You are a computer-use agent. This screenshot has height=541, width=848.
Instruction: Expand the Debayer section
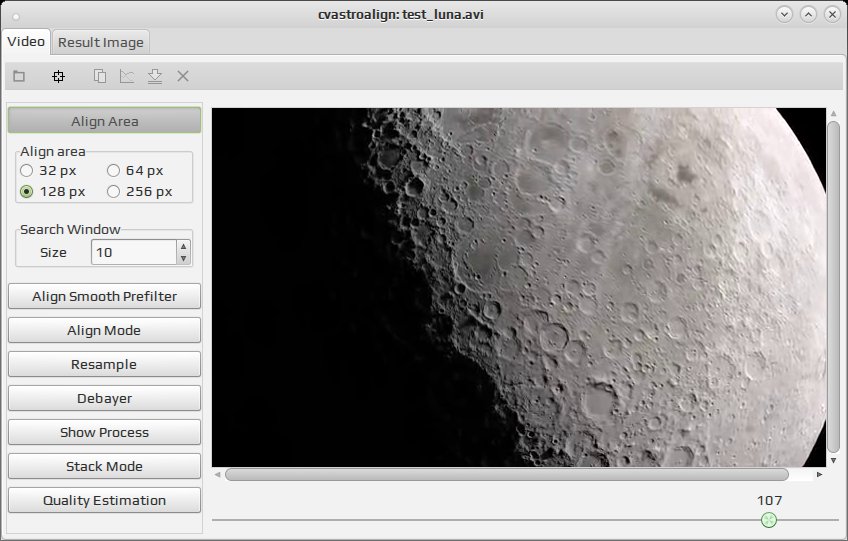(x=104, y=399)
